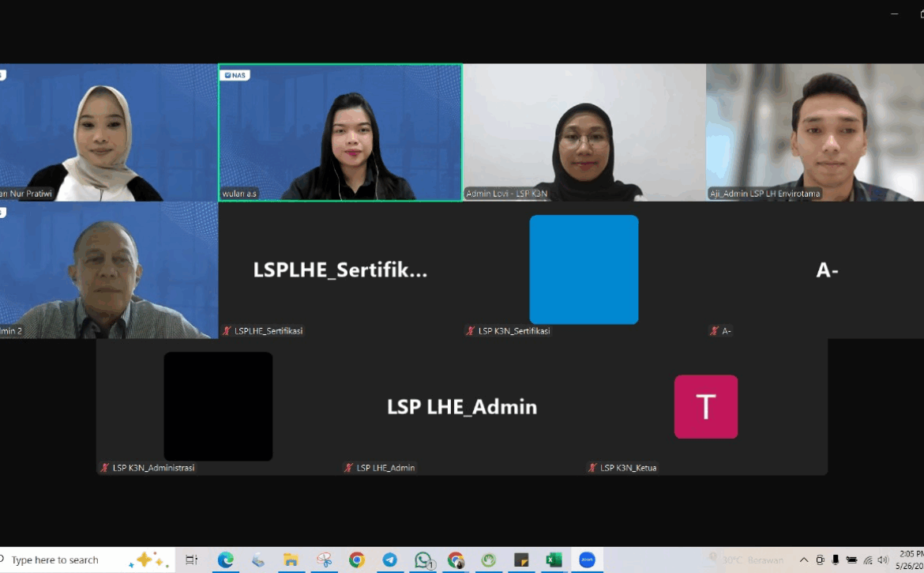
Task: Open WhatsApp from the taskbar
Action: (x=423, y=560)
